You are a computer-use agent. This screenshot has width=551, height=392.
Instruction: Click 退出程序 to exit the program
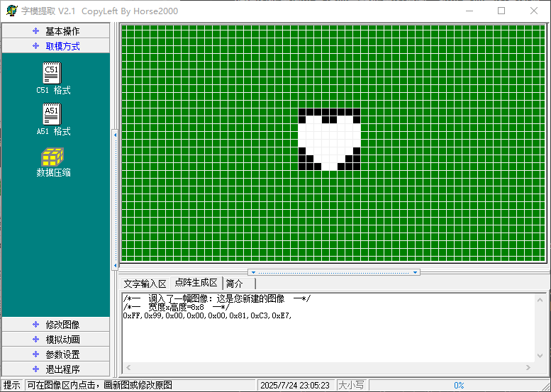click(x=56, y=369)
